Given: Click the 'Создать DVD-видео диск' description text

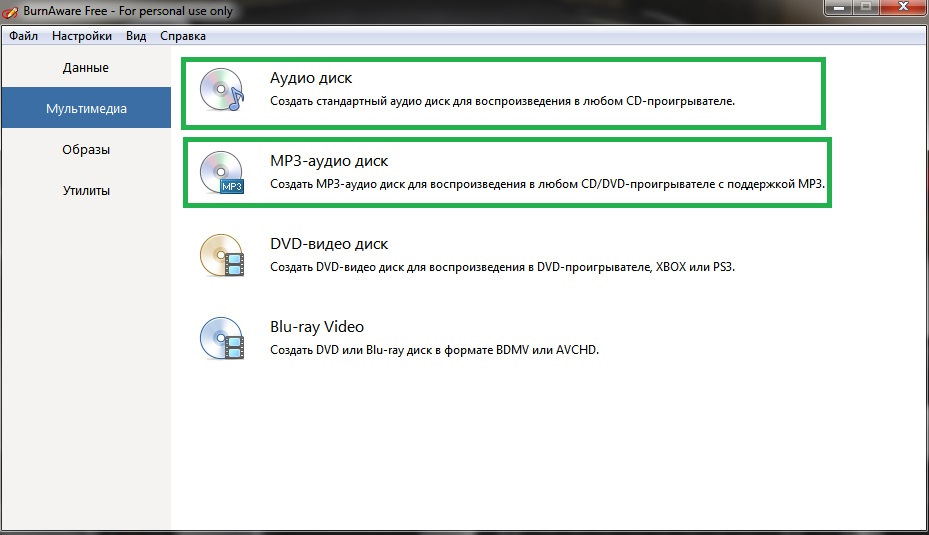Looking at the screenshot, I should tap(502, 267).
